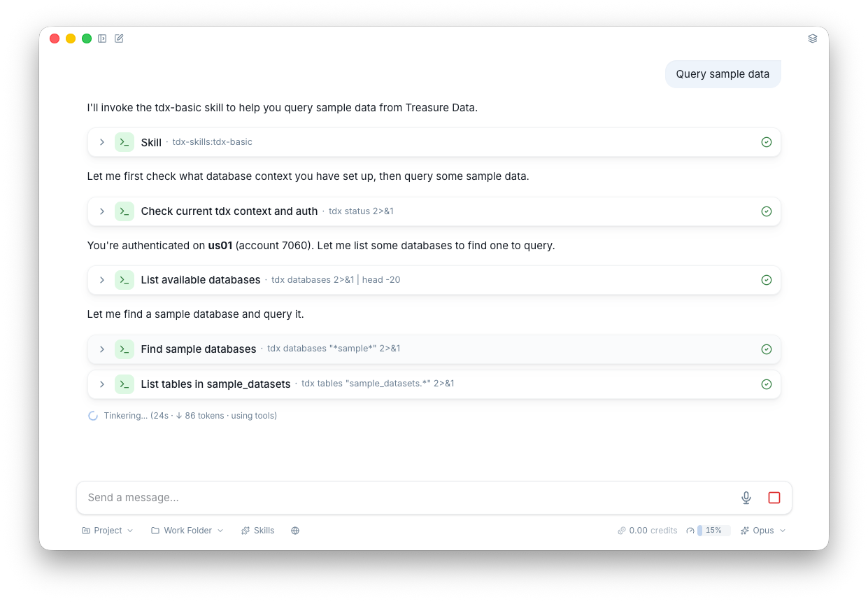This screenshot has height=602, width=868.
Task: Open the Work Folder dropdown
Action: point(187,530)
